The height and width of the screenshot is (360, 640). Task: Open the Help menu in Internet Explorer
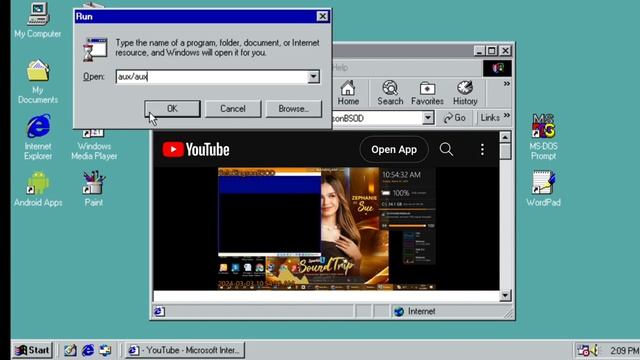point(340,67)
